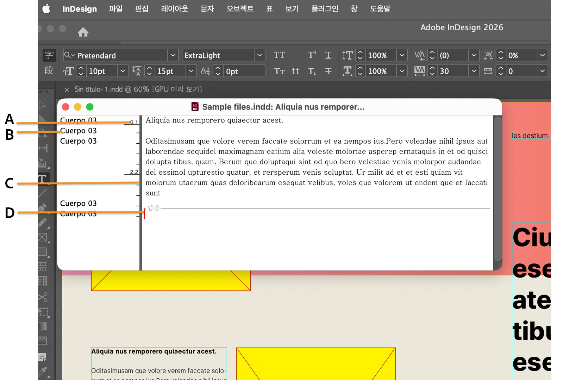Screen dimensions: 588x380
Task: Click the 넘침 overset marker in story editor
Action: pos(153,208)
